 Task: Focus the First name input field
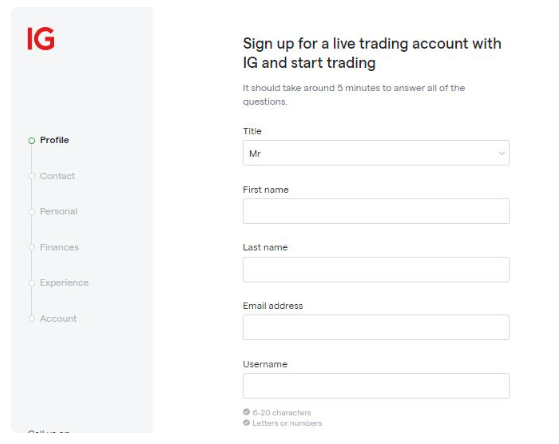point(376,211)
